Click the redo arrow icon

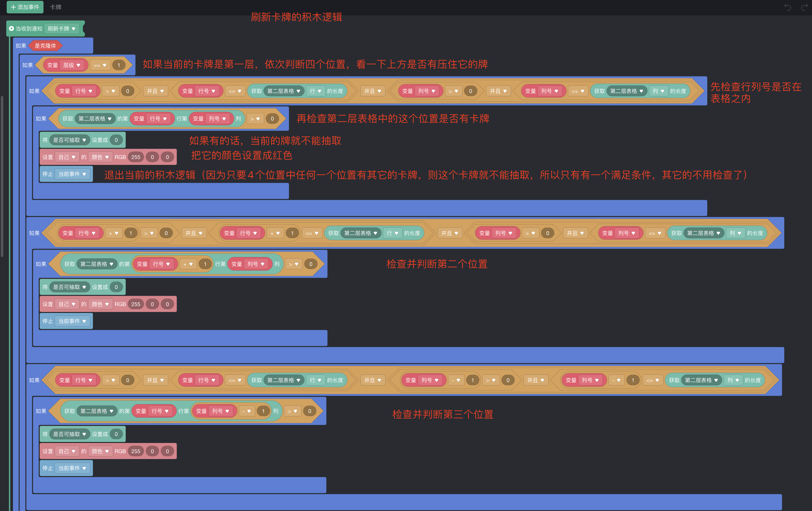(804, 7)
